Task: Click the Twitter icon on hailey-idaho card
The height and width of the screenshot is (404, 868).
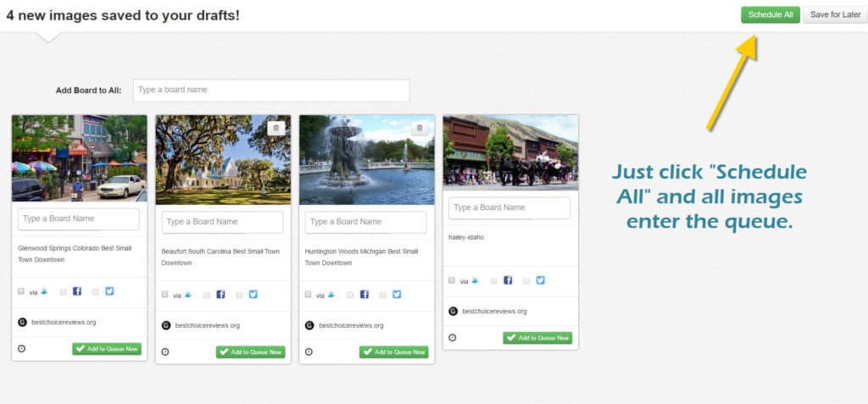Action: tap(540, 280)
